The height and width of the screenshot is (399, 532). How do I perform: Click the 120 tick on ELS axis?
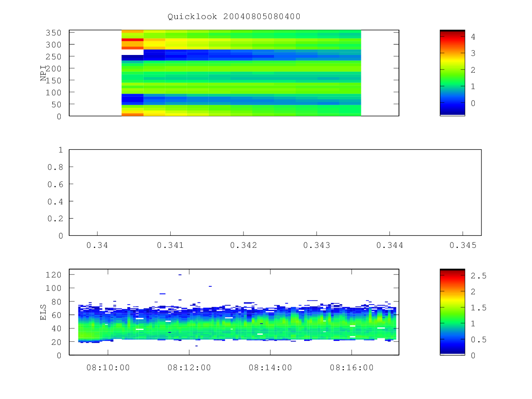point(55,275)
